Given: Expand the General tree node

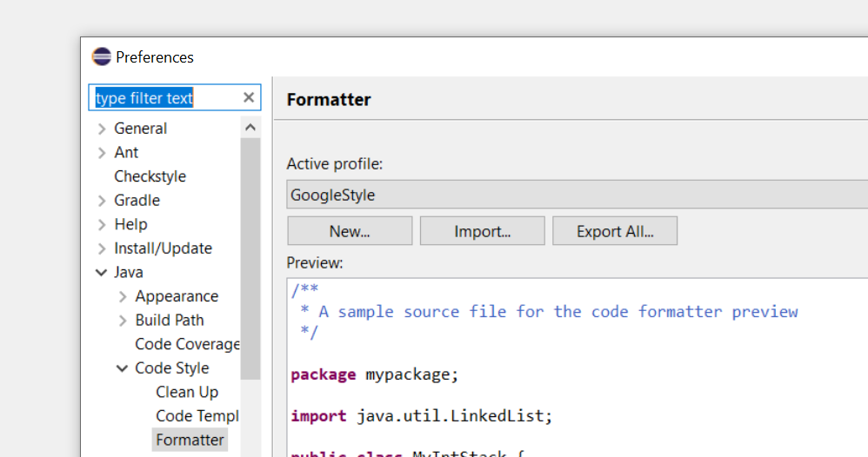Looking at the screenshot, I should click(x=102, y=129).
